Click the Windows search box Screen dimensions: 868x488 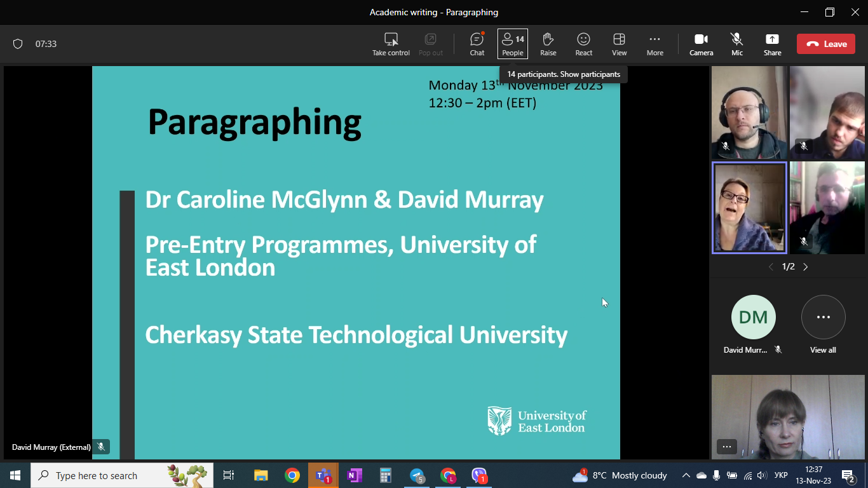click(96, 475)
